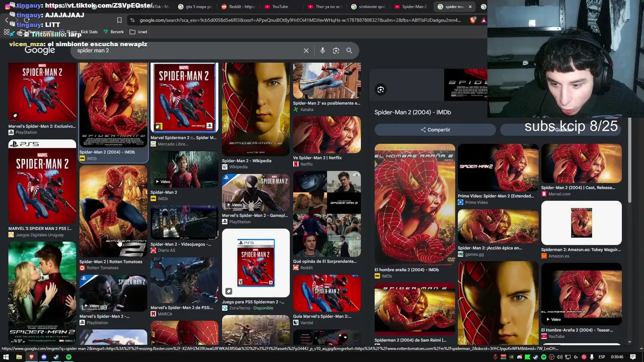The width and height of the screenshot is (644, 362).
Task: Close the active spider man search tab
Action: [470, 7]
